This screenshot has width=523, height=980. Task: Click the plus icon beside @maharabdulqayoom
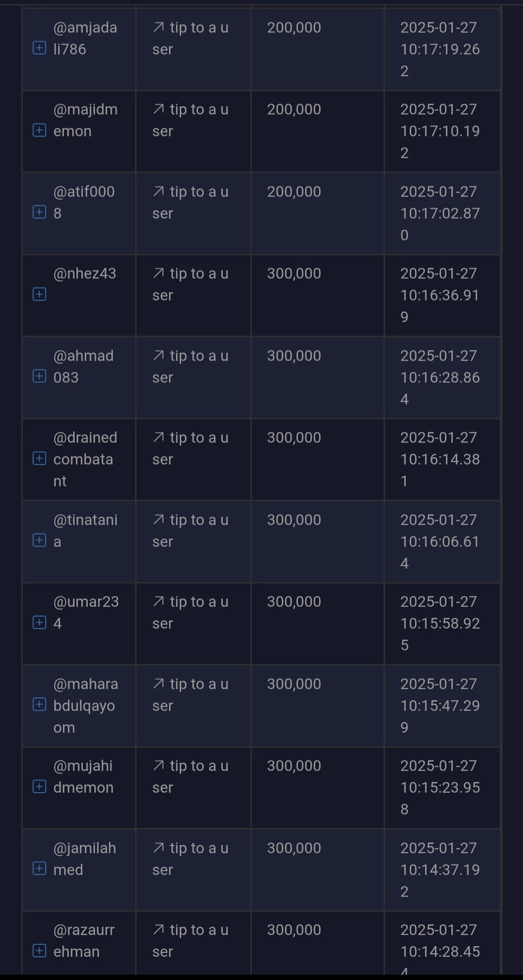[x=39, y=704]
